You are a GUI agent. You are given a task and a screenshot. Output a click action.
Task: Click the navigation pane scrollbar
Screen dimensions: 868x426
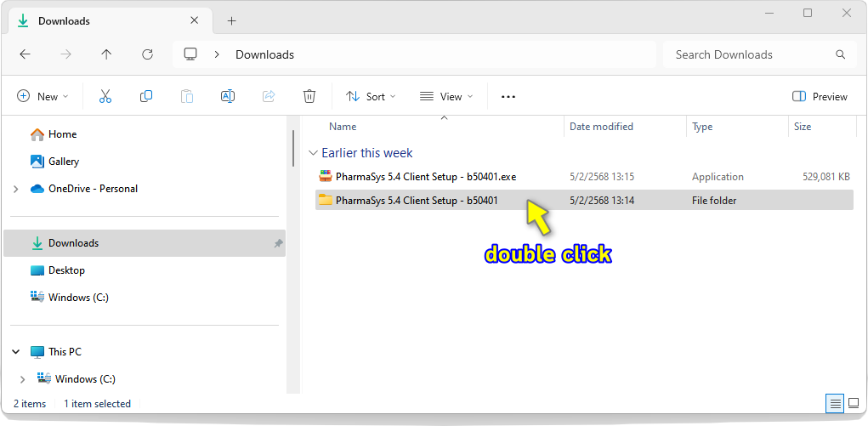(x=293, y=149)
